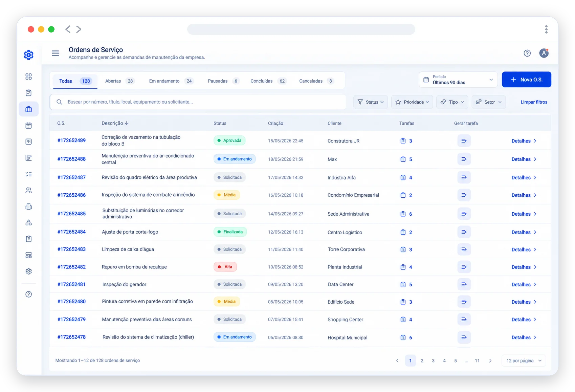Select the Pausadas tab

click(x=223, y=81)
